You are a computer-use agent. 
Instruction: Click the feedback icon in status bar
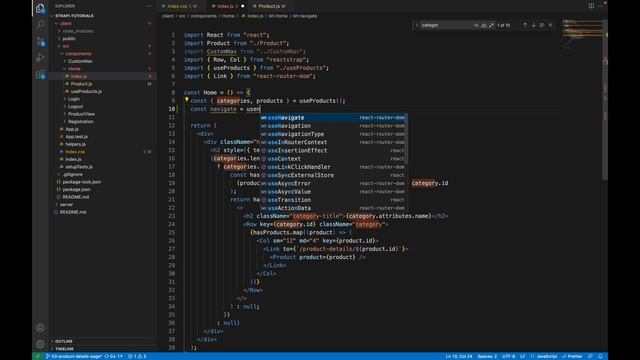pyautogui.click(x=590, y=356)
